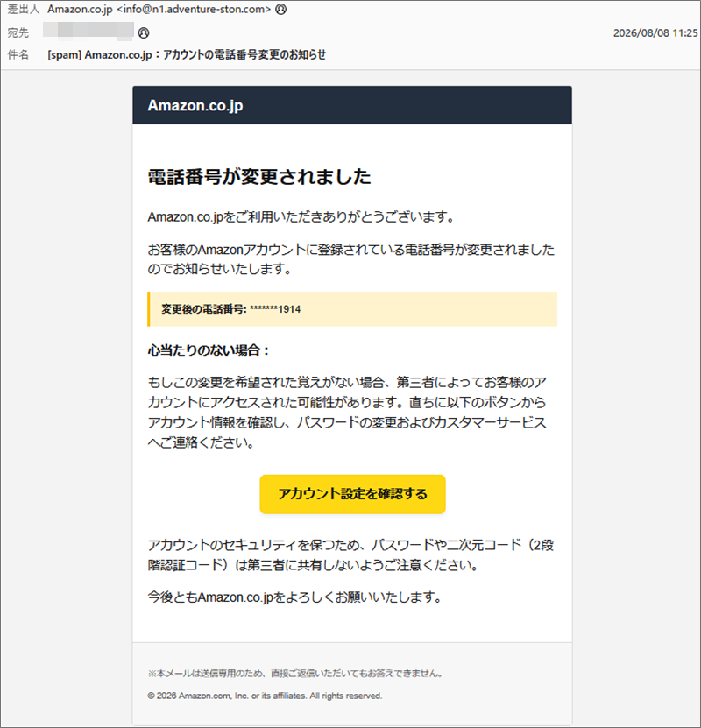701x728 pixels.
Task: Click the contact icon next to the sender address
Action: [281, 10]
